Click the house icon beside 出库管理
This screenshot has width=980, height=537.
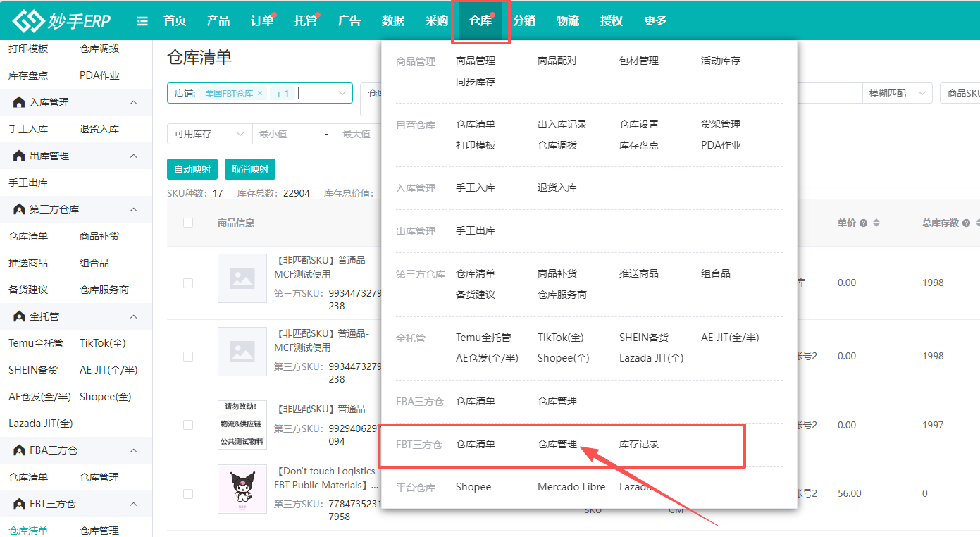click(19, 156)
